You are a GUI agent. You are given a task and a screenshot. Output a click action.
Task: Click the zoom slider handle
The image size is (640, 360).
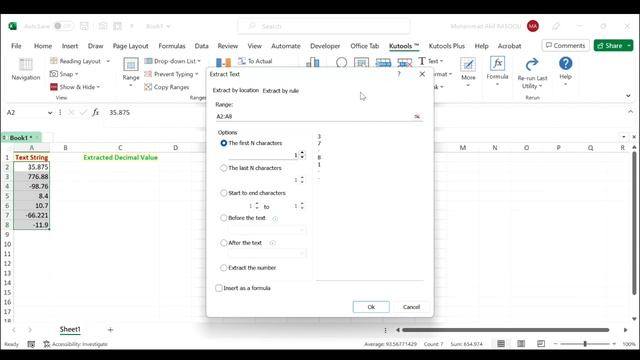585,344
